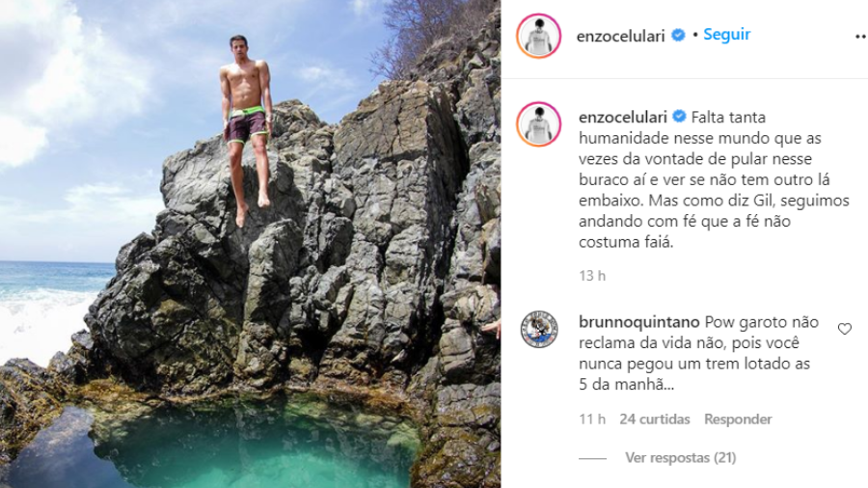868x488 pixels.
Task: Click the verified badge in the caption
Action: [x=679, y=117]
